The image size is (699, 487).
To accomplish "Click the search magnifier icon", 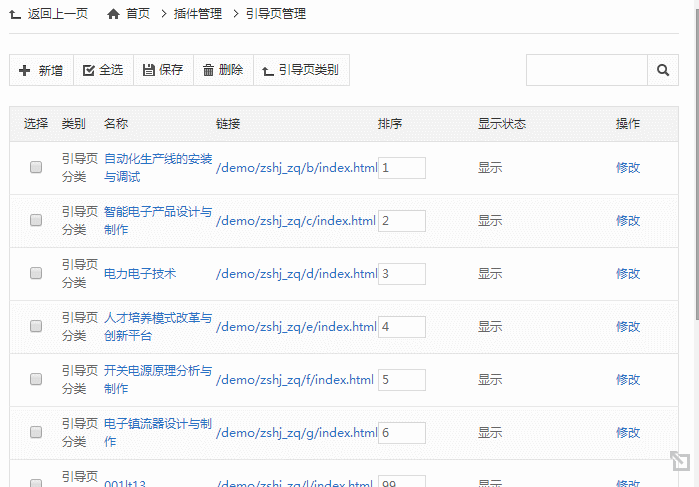I will pos(662,70).
